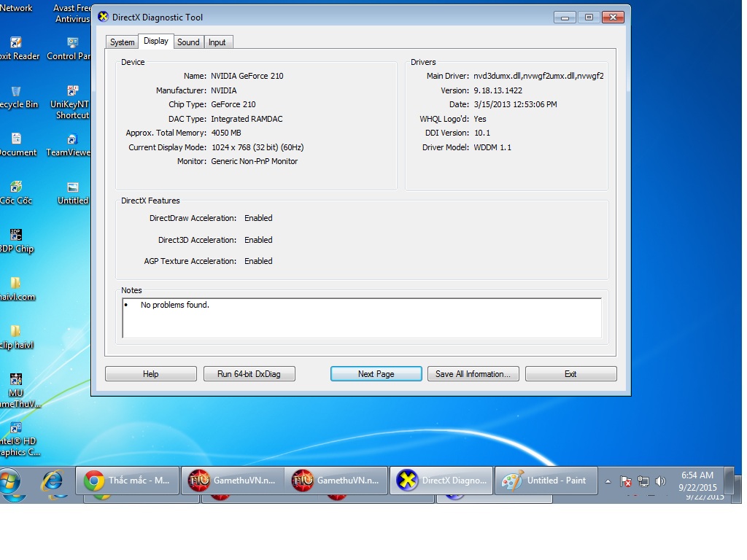Switch to Untitled - Paint in the taskbar

point(546,481)
